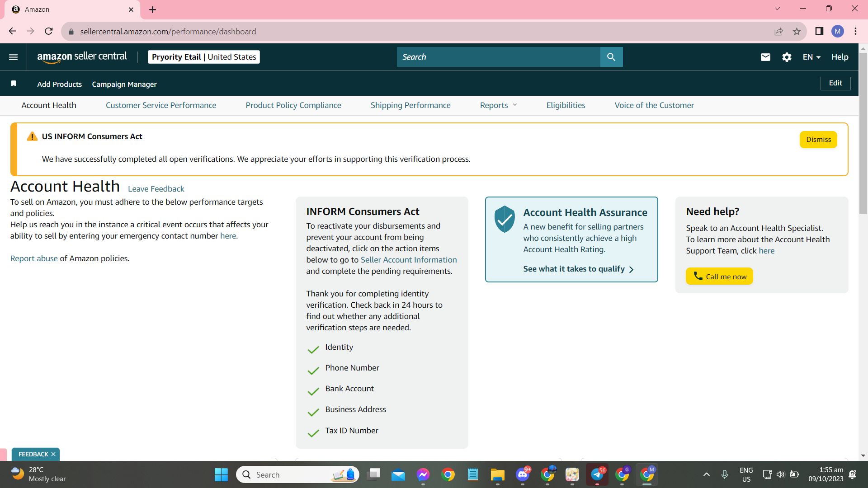This screenshot has width=868, height=488.
Task: Click the FEEDBACK label button
Action: pos(33,454)
